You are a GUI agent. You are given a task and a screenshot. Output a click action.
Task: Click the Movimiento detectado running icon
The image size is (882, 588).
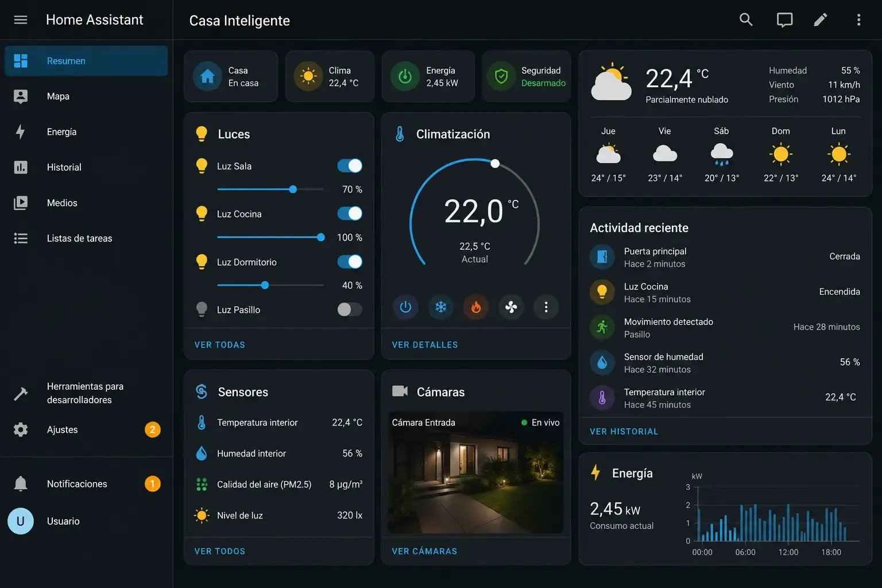pos(602,327)
